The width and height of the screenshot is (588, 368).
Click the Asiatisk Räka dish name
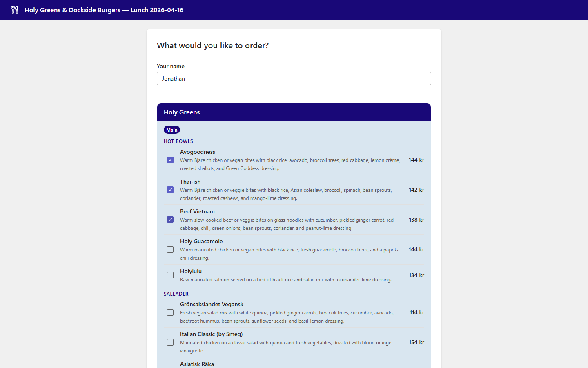[x=197, y=364]
